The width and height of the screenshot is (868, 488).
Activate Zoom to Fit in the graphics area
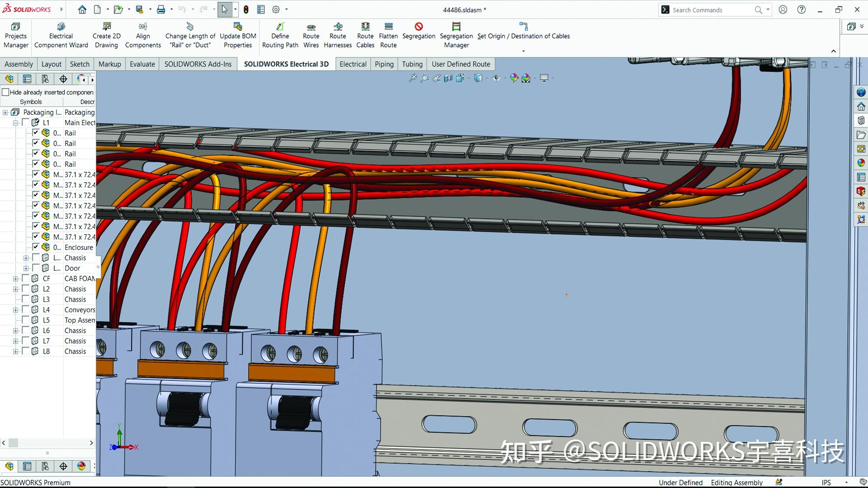coord(412,78)
